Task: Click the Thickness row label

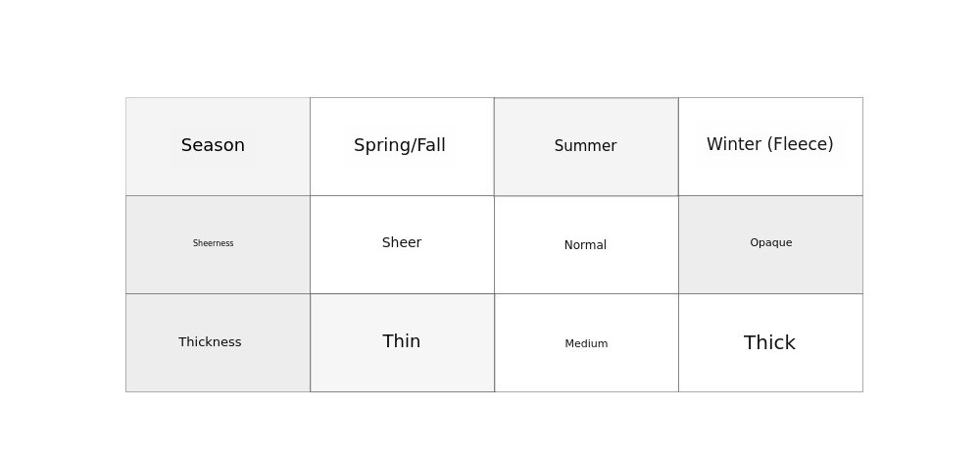Action: pos(218,342)
